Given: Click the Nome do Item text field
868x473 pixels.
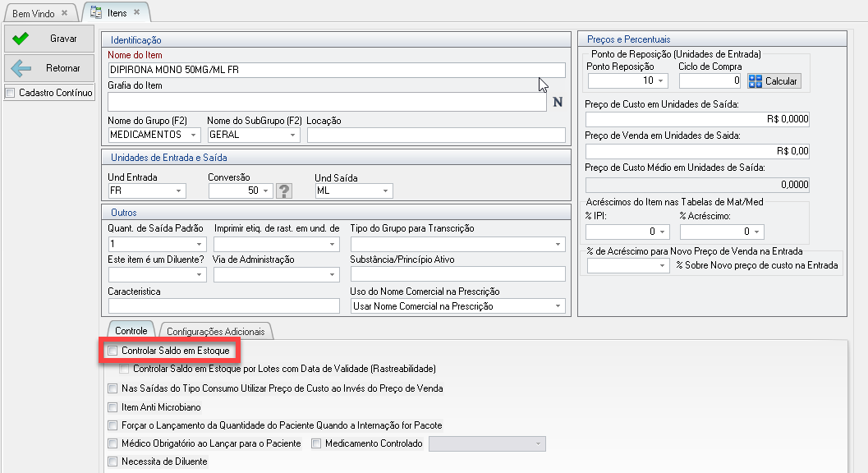Looking at the screenshot, I should pos(337,70).
